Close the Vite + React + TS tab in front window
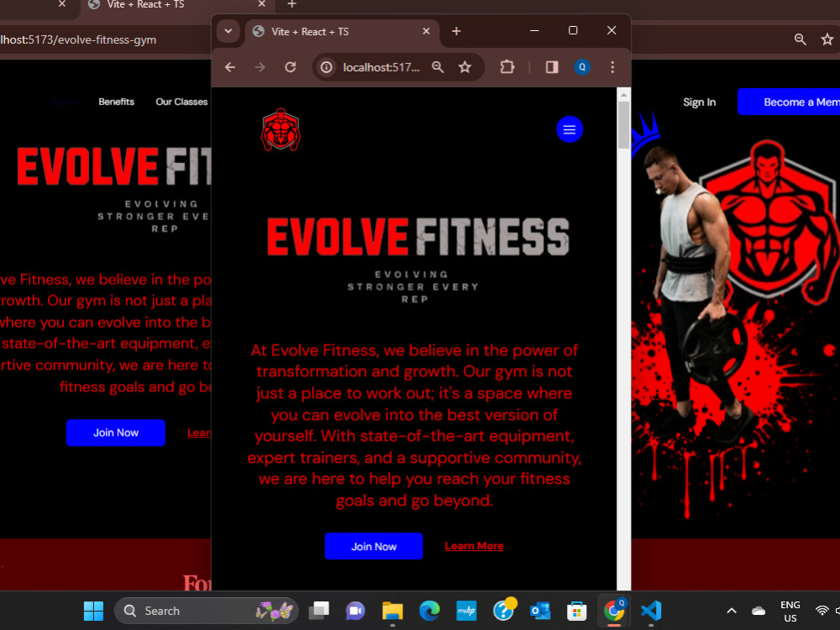840x630 pixels. [x=426, y=32]
